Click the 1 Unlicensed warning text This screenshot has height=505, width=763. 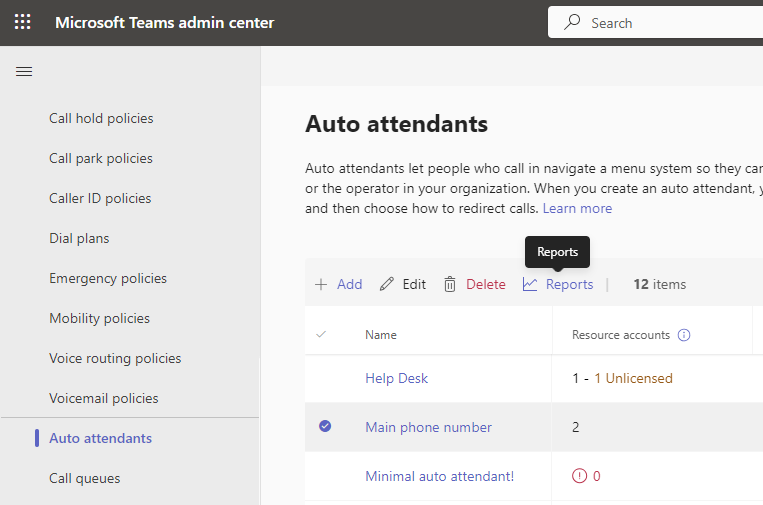633,378
